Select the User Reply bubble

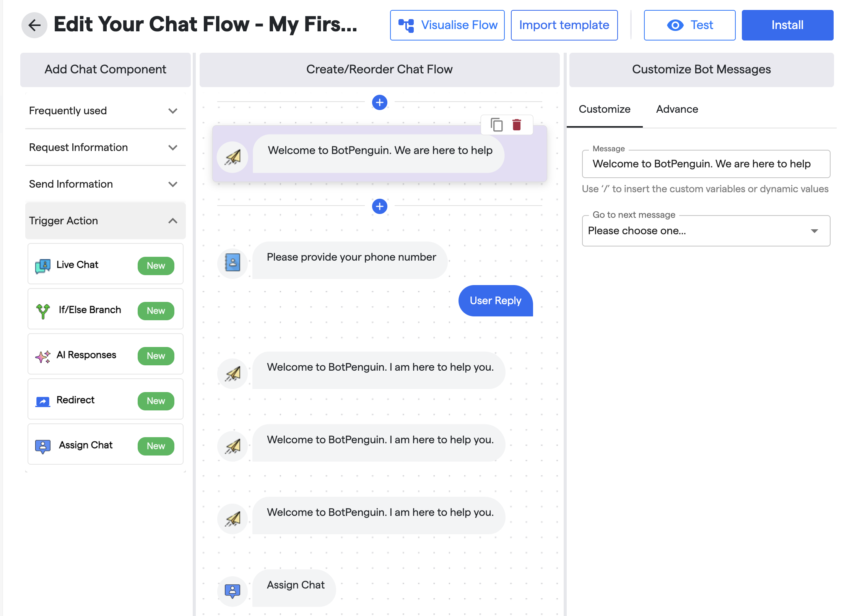coord(495,301)
